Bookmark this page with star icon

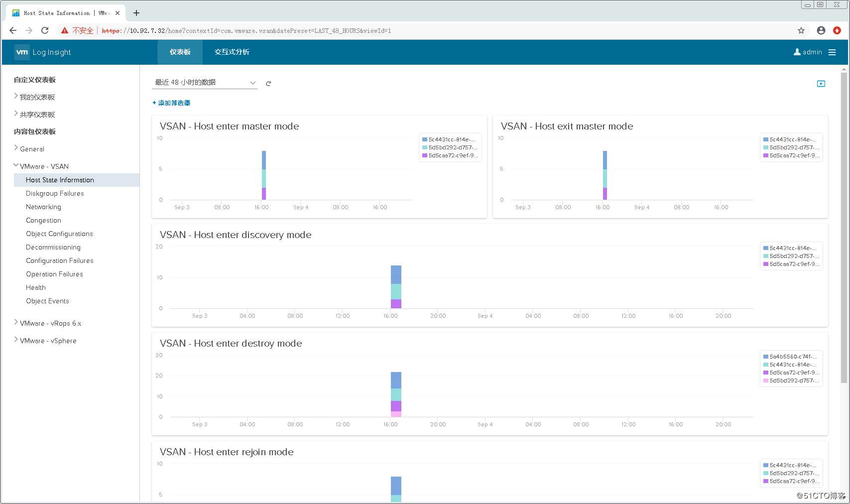(x=801, y=30)
